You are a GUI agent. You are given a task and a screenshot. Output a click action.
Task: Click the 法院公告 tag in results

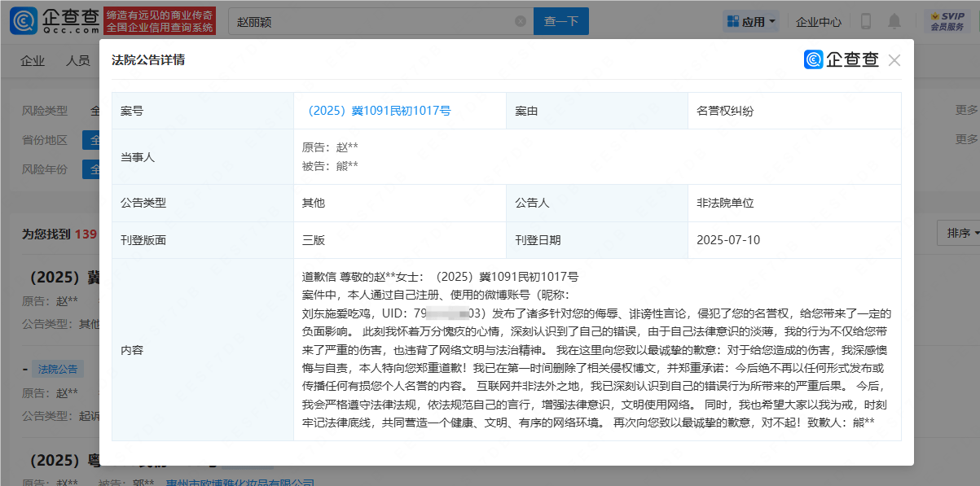click(x=56, y=369)
